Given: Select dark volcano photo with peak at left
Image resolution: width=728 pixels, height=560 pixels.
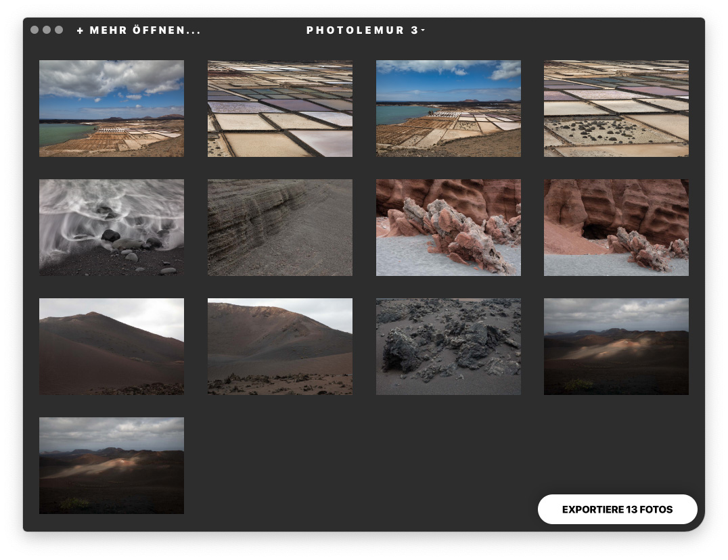Looking at the screenshot, I should [x=112, y=346].
